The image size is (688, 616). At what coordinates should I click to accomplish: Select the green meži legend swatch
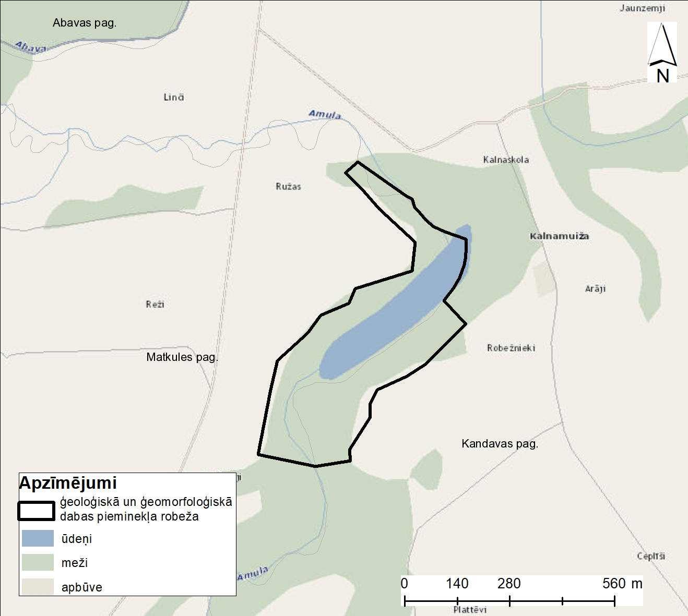pos(38,562)
